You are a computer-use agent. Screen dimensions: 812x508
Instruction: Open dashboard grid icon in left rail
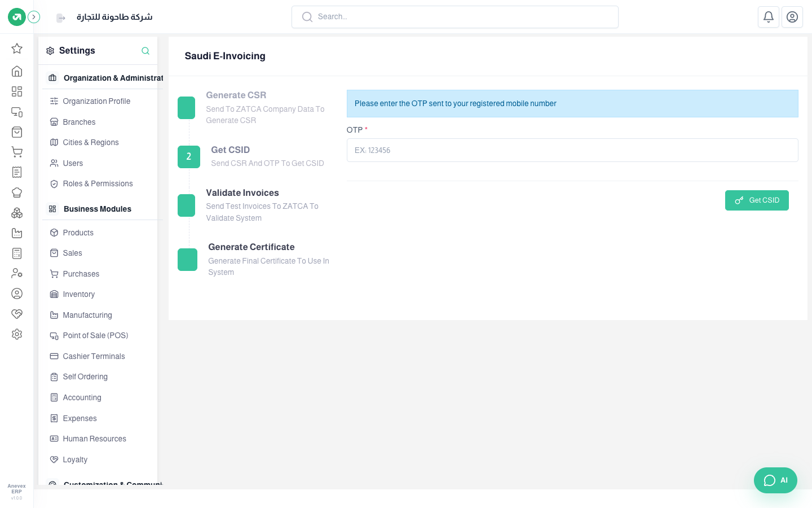[x=17, y=91]
